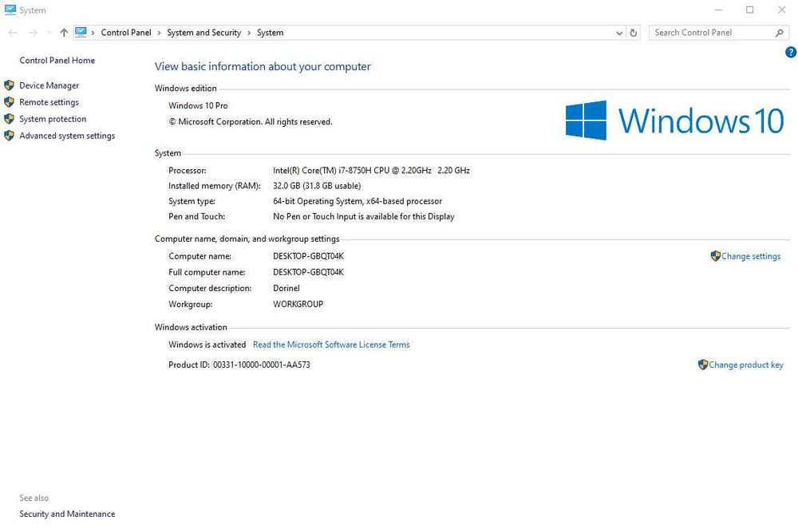Click the 32.0 GB (31.8 GB usable) value
798x532 pixels.
coord(317,186)
